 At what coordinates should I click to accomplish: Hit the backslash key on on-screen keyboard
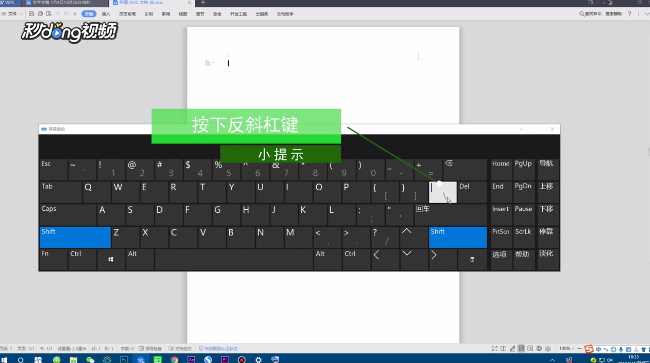(443, 192)
